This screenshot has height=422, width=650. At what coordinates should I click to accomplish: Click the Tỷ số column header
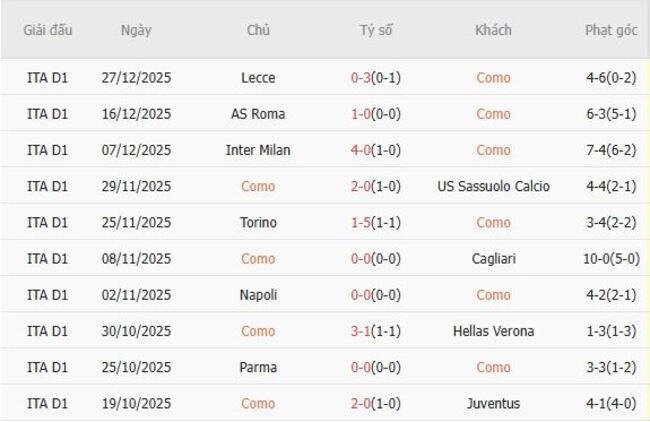[x=376, y=30]
